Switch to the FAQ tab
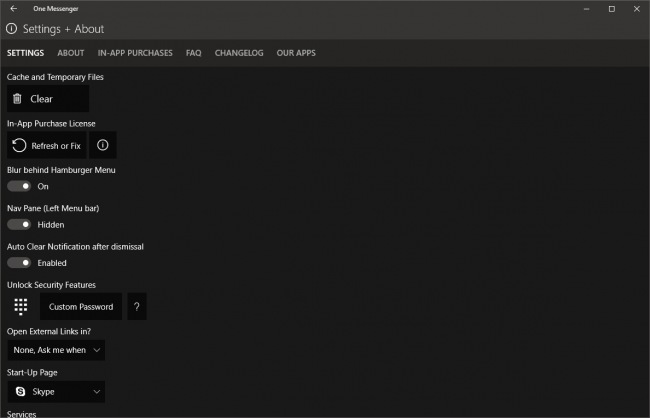The width and height of the screenshot is (650, 418). [194, 53]
